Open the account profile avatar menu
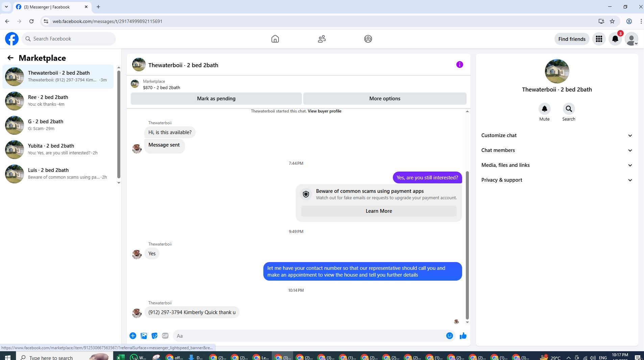644x360 pixels. click(x=631, y=39)
